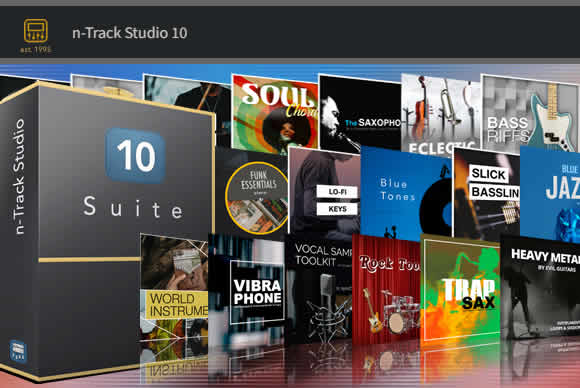
Task: Select the Eclectic instruments pack cover
Action: tap(441, 114)
